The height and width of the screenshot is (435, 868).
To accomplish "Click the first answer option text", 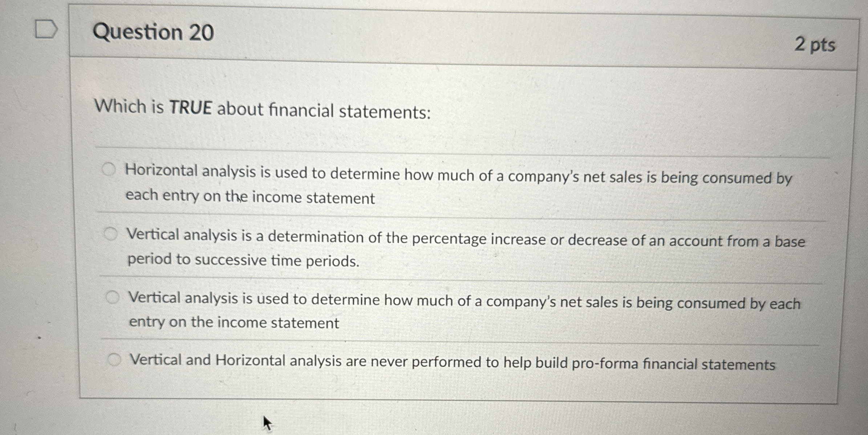I will tap(436, 178).
